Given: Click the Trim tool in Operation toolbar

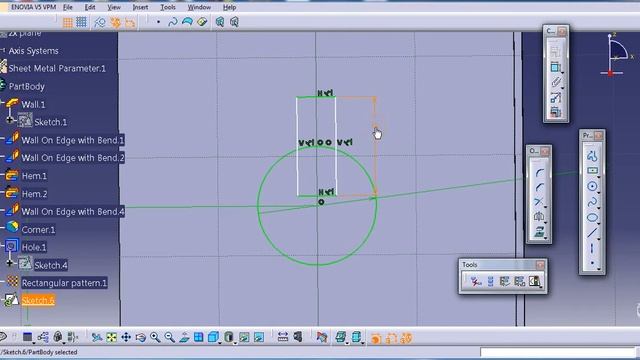Looking at the screenshot, I should pyautogui.click(x=539, y=202).
